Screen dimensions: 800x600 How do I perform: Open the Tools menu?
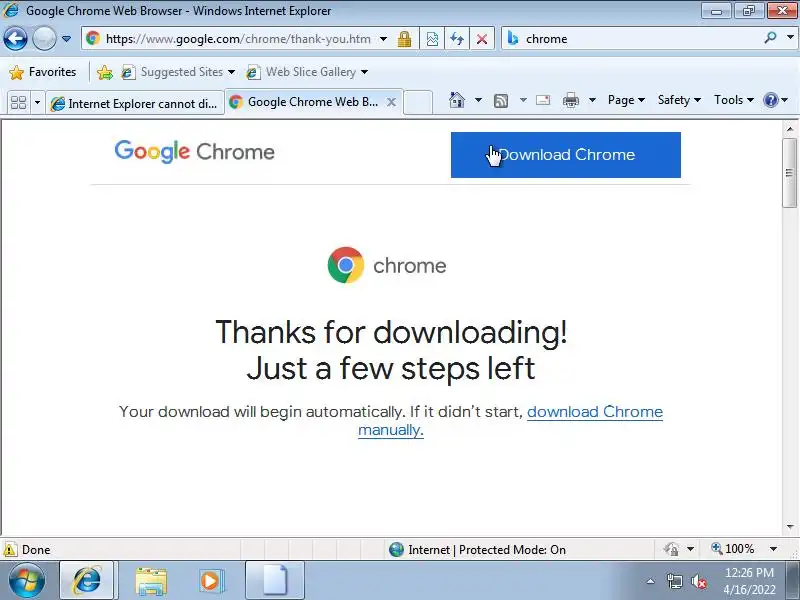(x=733, y=100)
